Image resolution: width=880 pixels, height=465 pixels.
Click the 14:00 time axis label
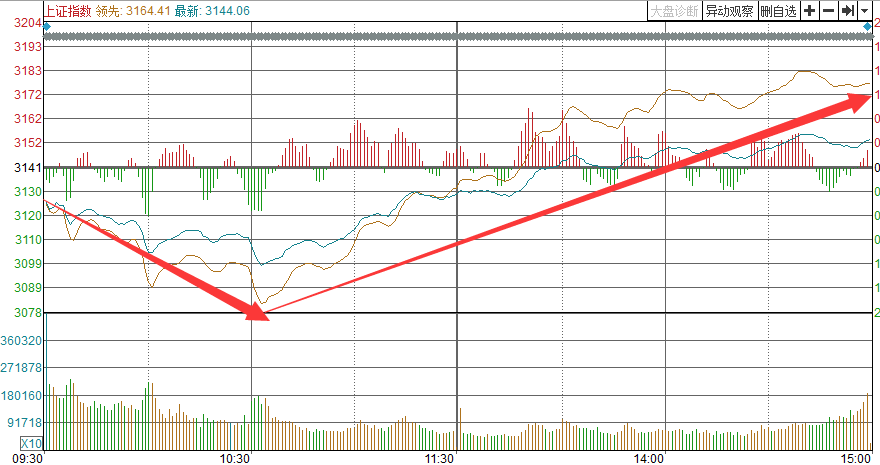649,458
